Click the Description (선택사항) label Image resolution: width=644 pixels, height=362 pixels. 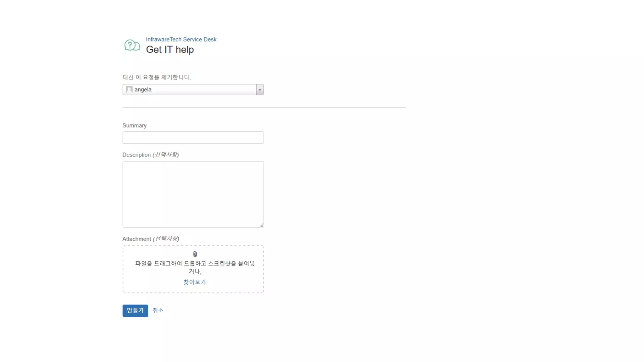click(150, 155)
